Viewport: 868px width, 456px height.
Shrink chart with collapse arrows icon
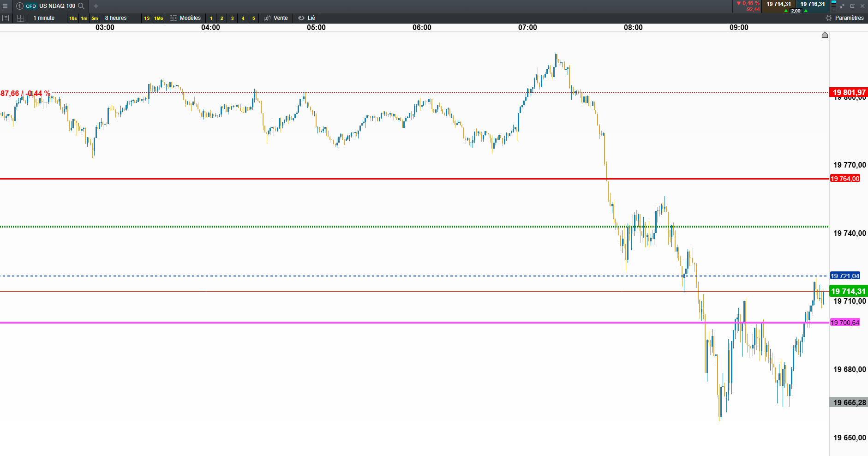point(842,6)
